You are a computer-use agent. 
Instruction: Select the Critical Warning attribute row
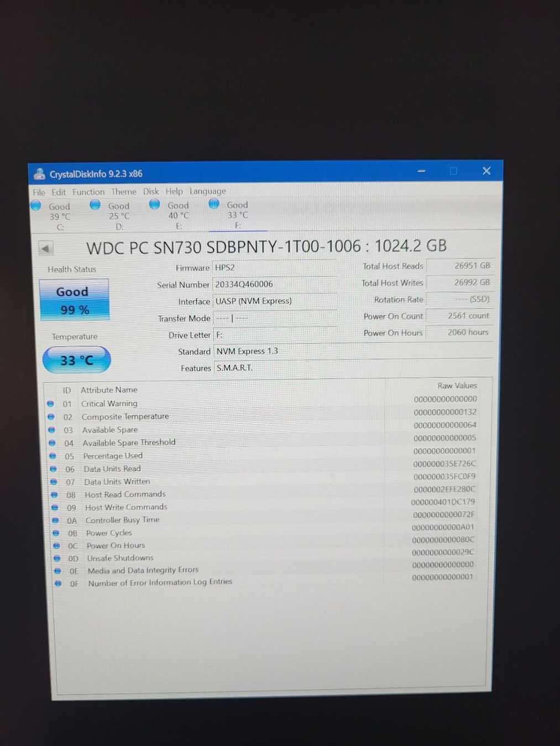(x=263, y=402)
